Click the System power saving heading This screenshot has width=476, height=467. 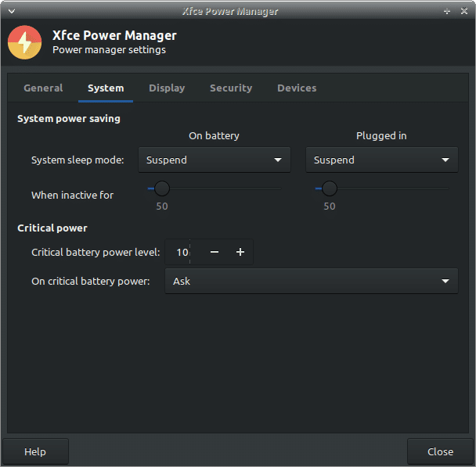tap(69, 119)
